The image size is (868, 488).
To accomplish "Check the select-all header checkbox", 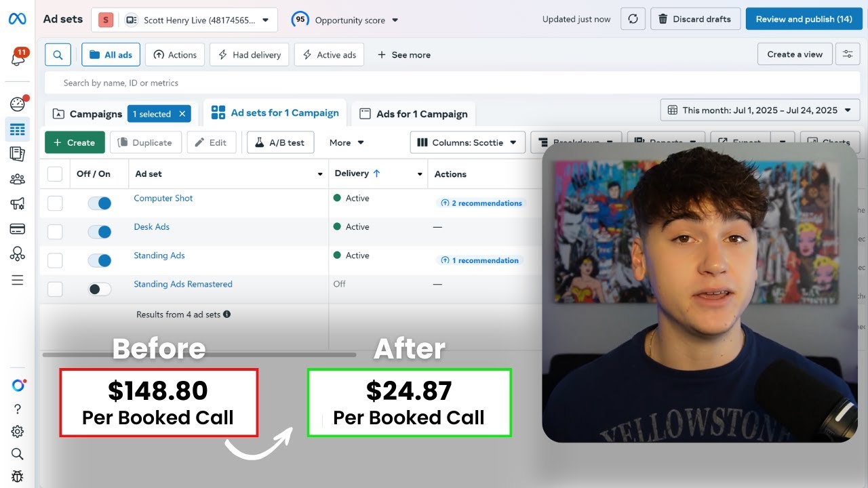I will click(x=55, y=174).
